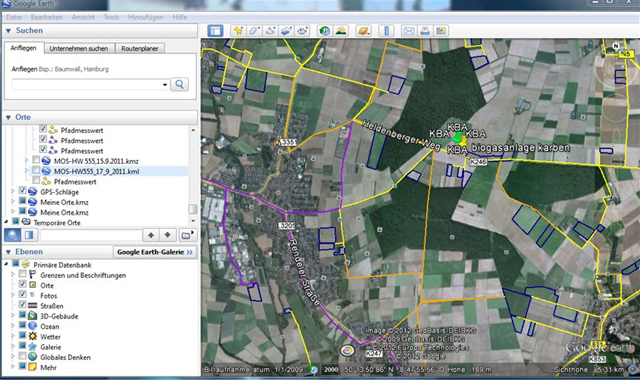Image resolution: width=640 pixels, height=380 pixels.
Task: Toggle the sidebar with the toolbar button
Action: point(215,31)
